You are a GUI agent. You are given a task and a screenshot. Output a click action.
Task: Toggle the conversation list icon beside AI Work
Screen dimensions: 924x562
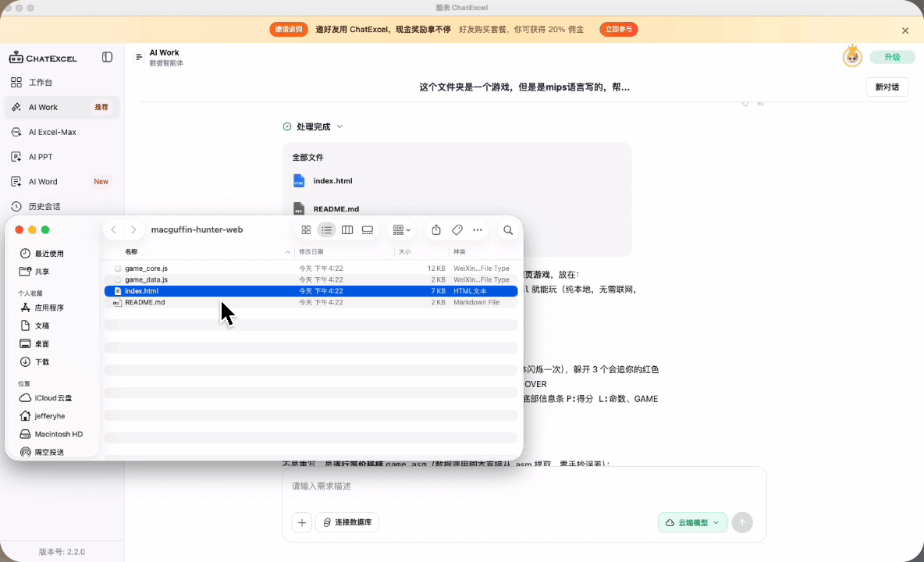(139, 57)
